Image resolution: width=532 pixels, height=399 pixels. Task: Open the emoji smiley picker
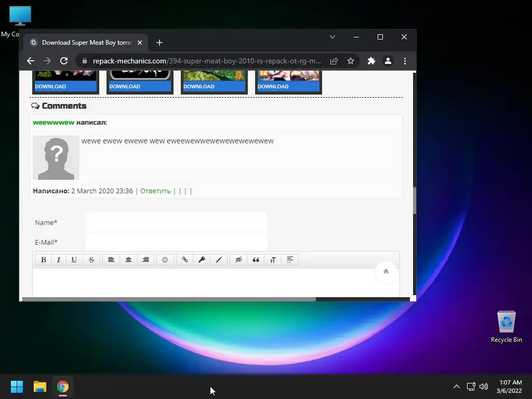(165, 260)
